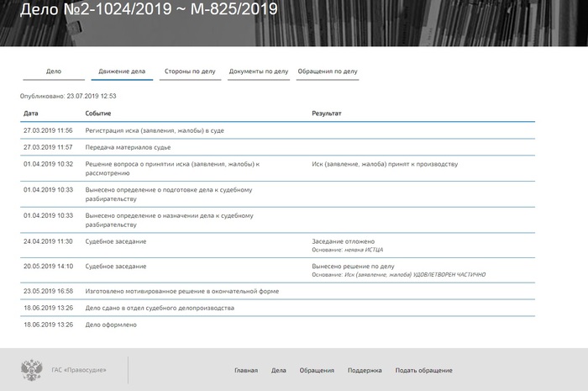Screen dimensions: 588x391
Task: Click the Подать обращение footer link
Action: [423, 370]
